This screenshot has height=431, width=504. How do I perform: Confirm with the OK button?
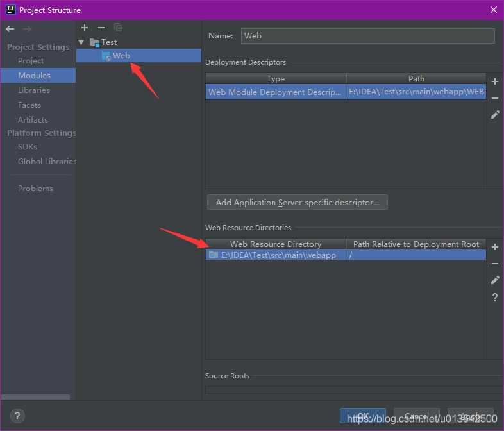[x=363, y=416]
